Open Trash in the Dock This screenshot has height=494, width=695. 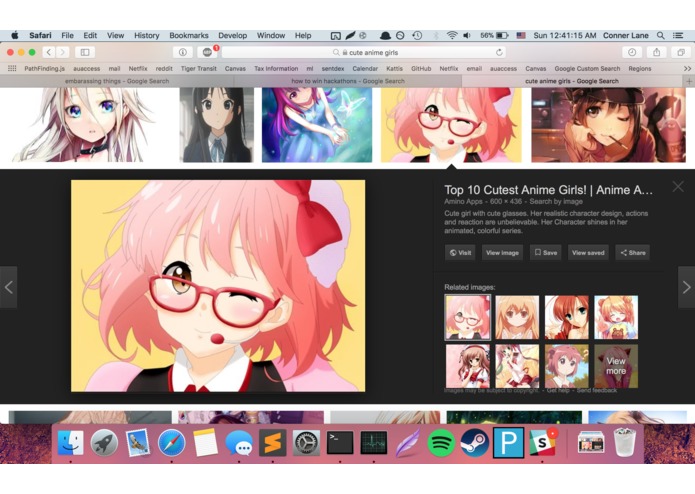coord(625,442)
